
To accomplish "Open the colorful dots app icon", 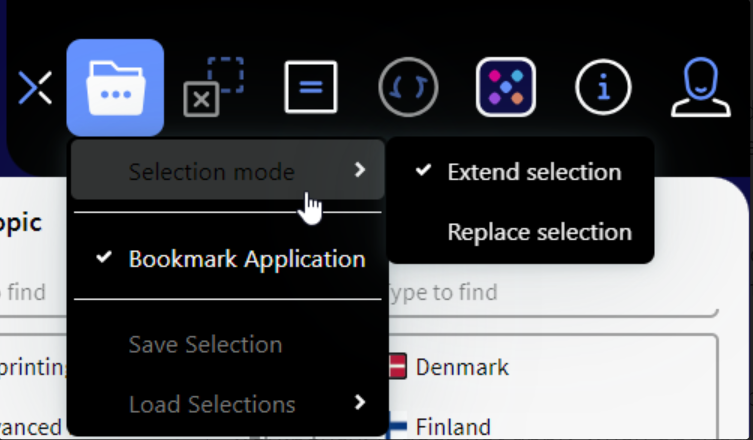I will 506,88.
